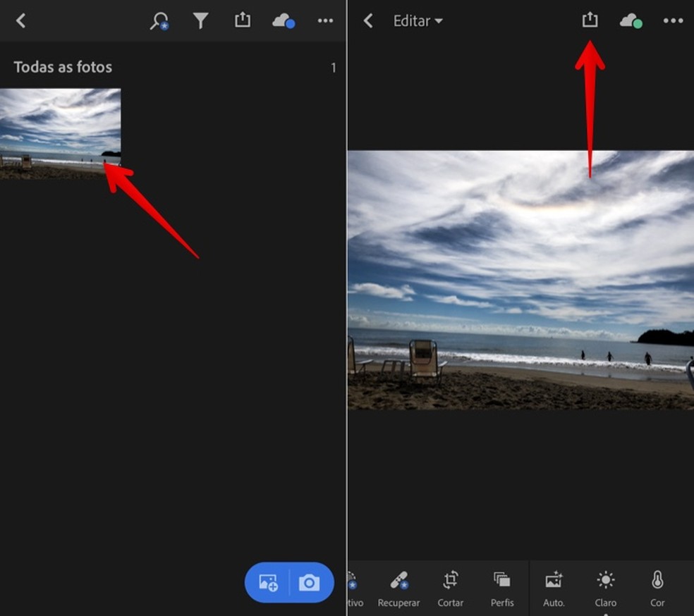
Task: Select the Recuperar healing tool
Action: pyautogui.click(x=398, y=588)
